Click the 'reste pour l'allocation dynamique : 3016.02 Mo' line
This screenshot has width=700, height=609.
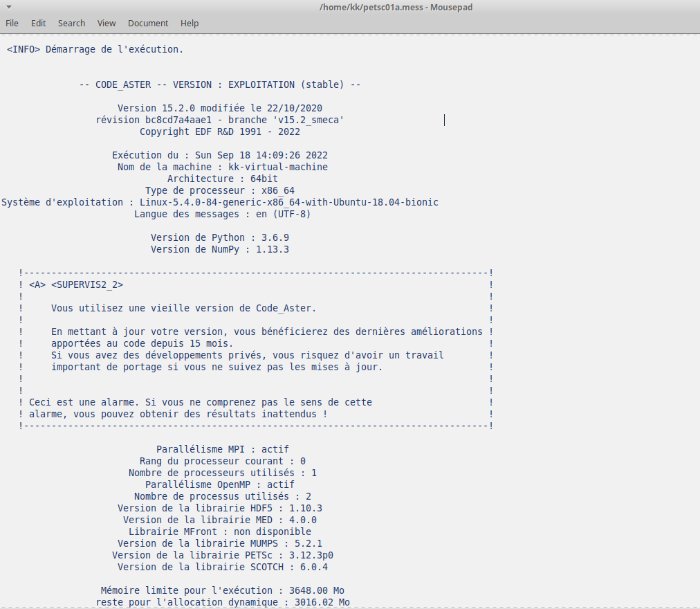click(x=223, y=602)
